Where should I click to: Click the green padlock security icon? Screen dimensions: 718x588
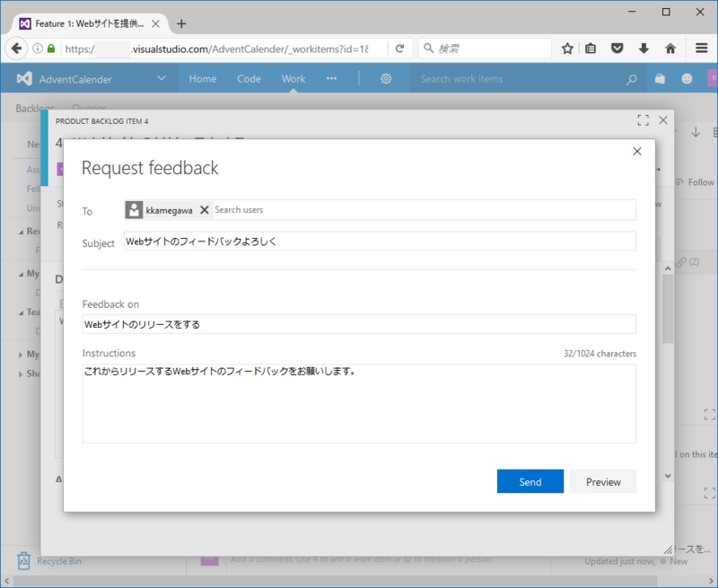pyautogui.click(x=51, y=48)
